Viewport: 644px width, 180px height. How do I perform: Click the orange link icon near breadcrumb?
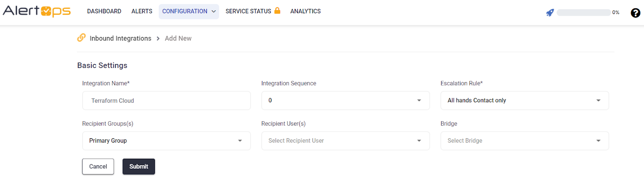81,38
